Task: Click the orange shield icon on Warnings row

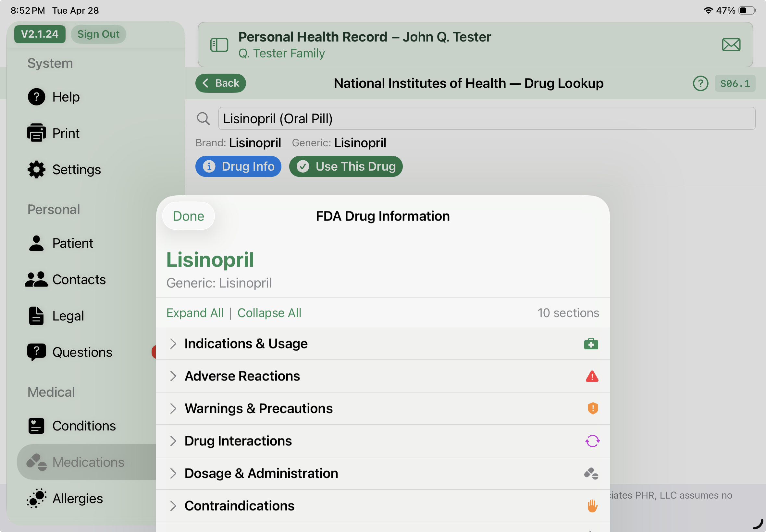Action: point(593,408)
